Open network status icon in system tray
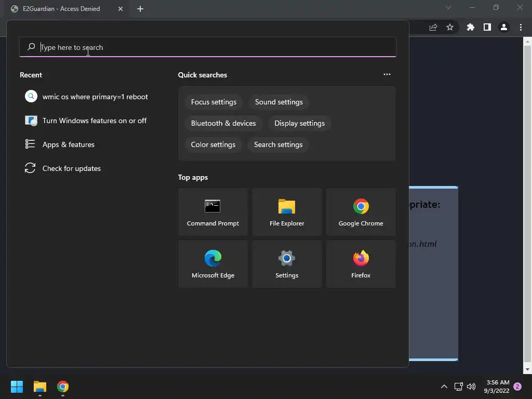The width and height of the screenshot is (532, 399). [x=458, y=387]
